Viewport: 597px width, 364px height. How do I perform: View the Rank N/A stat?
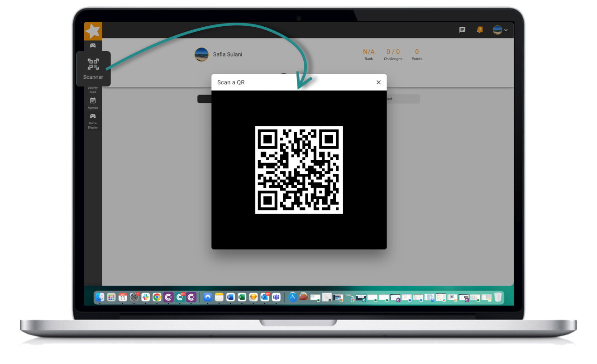369,54
